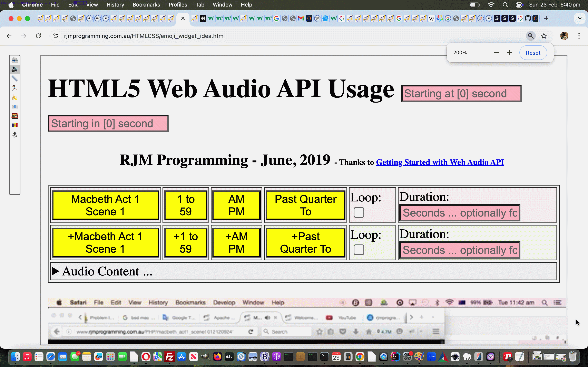588x367 pixels.
Task: Click the decrease zoom minus button
Action: (x=496, y=52)
